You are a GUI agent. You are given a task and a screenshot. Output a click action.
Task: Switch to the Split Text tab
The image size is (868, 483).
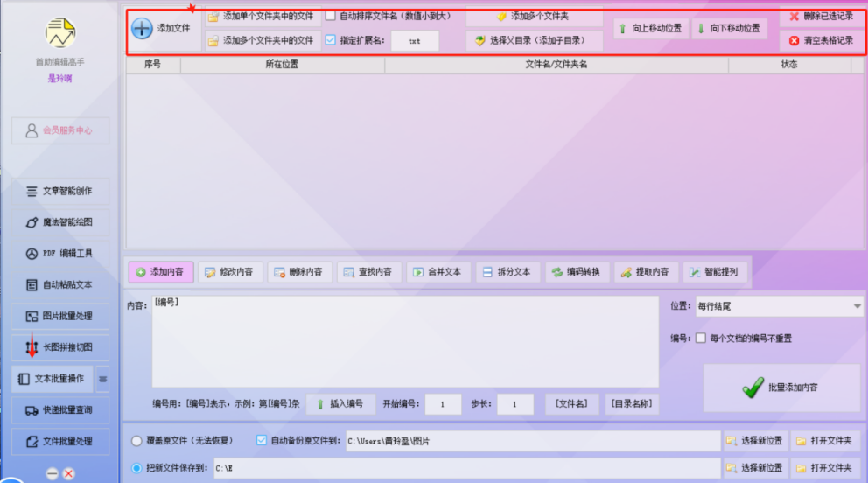click(x=507, y=272)
